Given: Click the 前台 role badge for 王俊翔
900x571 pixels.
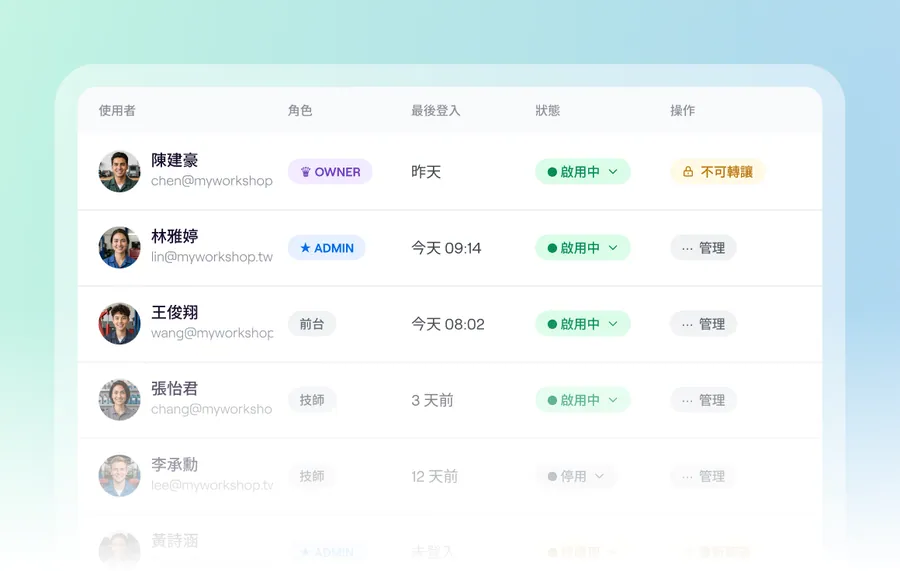Looking at the screenshot, I should pyautogui.click(x=312, y=324).
